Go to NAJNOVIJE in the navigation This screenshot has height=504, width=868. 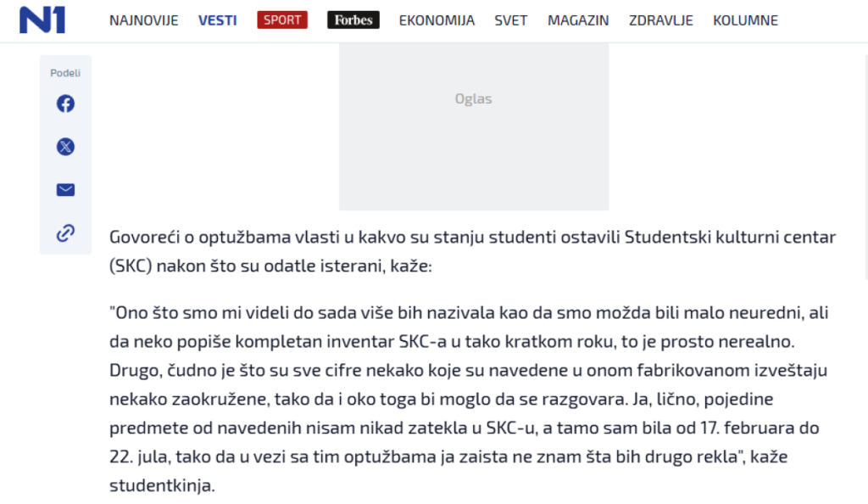point(143,20)
